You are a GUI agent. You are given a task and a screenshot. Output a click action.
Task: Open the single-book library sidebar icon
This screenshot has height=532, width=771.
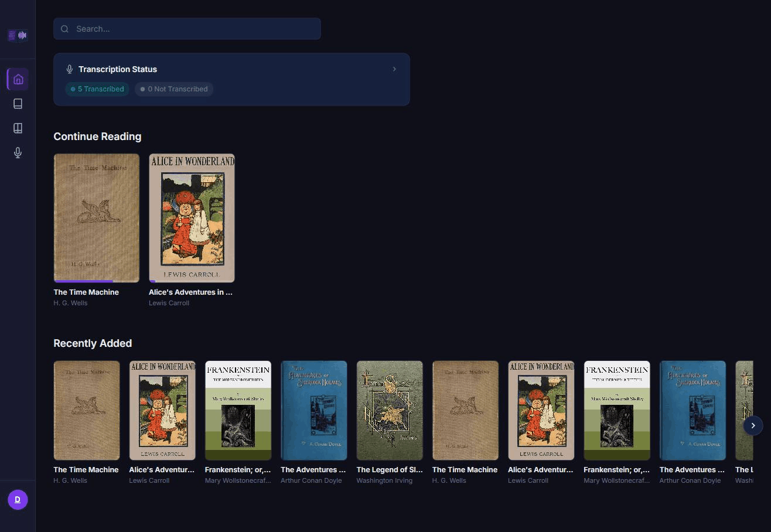[18, 104]
